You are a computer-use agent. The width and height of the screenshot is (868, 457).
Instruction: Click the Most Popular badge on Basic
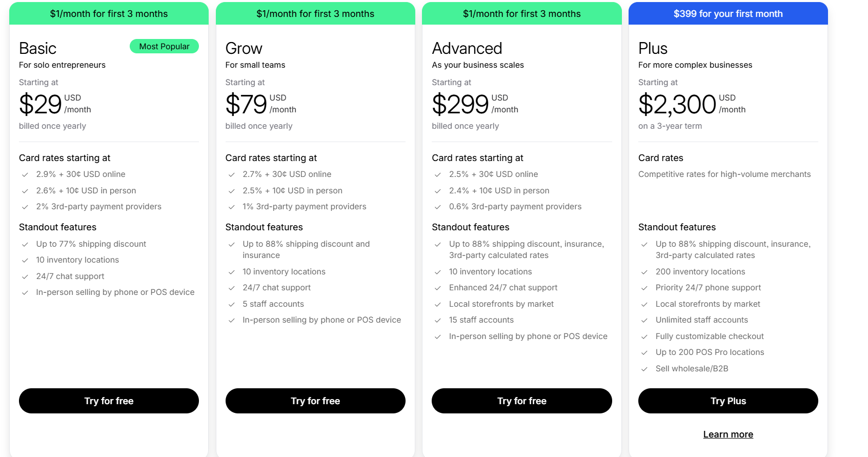(164, 46)
